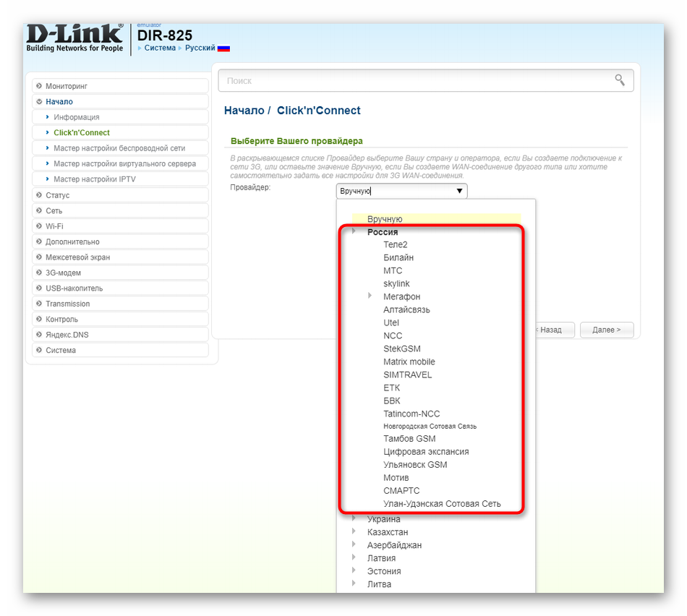The width and height of the screenshot is (687, 616).
Task: Open the Провайдер dropdown box
Action: click(x=401, y=191)
